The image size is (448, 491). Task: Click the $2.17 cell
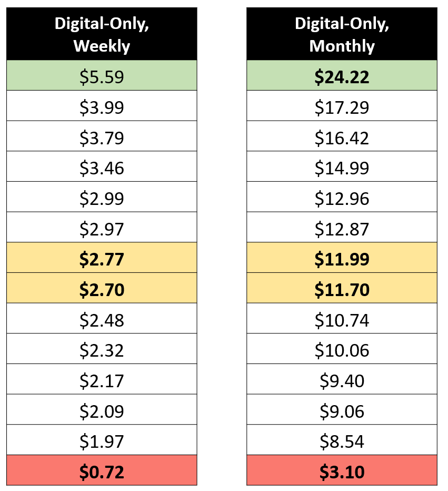pyautogui.click(x=102, y=380)
